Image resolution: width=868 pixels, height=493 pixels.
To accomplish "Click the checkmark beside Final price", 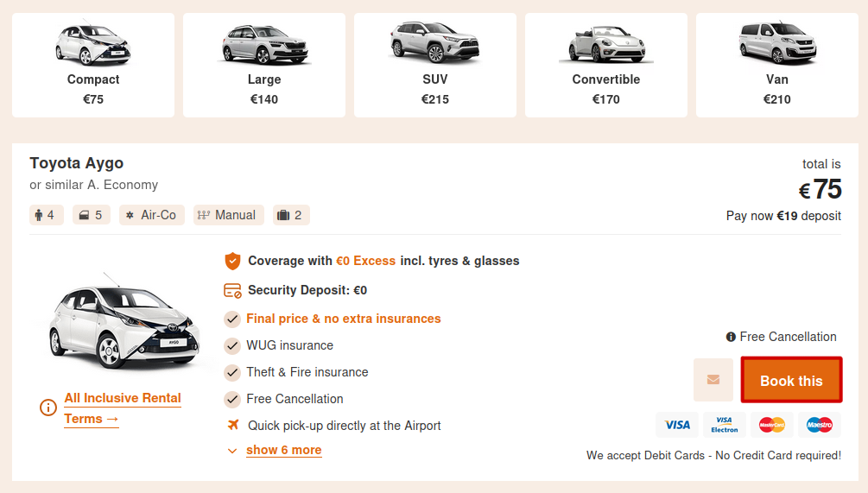I will tap(232, 319).
